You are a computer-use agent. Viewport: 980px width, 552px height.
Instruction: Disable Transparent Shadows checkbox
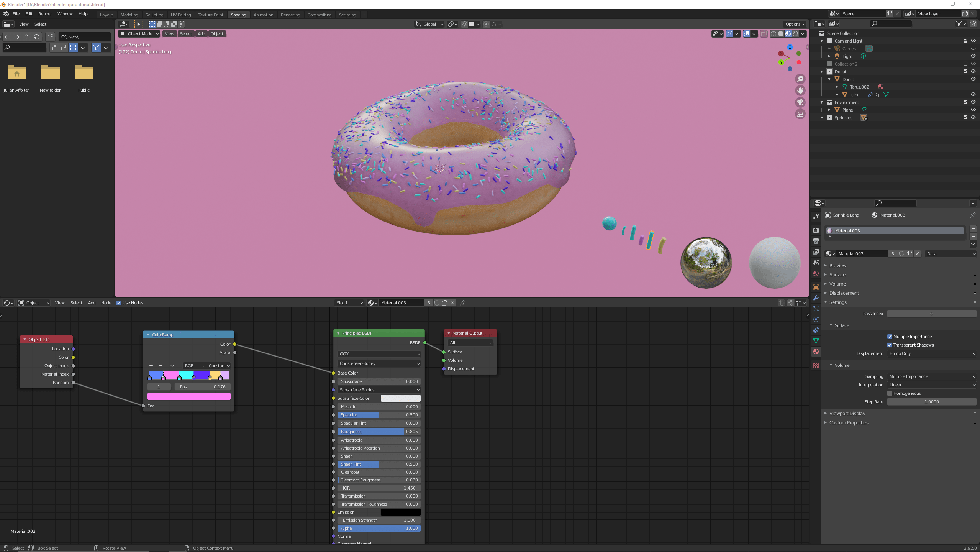(890, 345)
